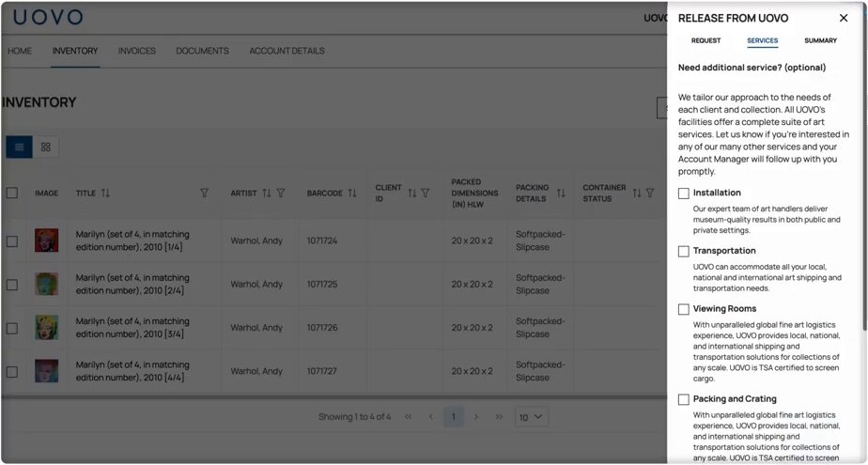Viewport: 868px width, 465px height.
Task: Click barcode 1071724
Action: pos(322,240)
